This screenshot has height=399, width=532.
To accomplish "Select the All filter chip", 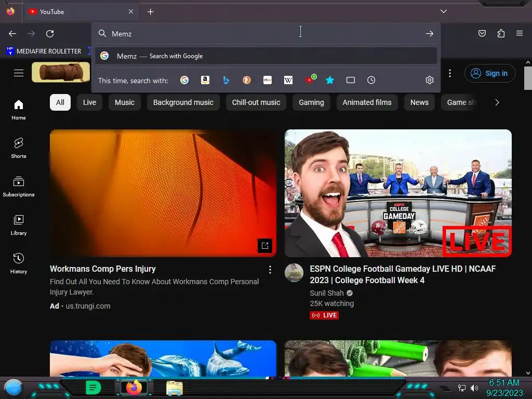I will tap(60, 102).
